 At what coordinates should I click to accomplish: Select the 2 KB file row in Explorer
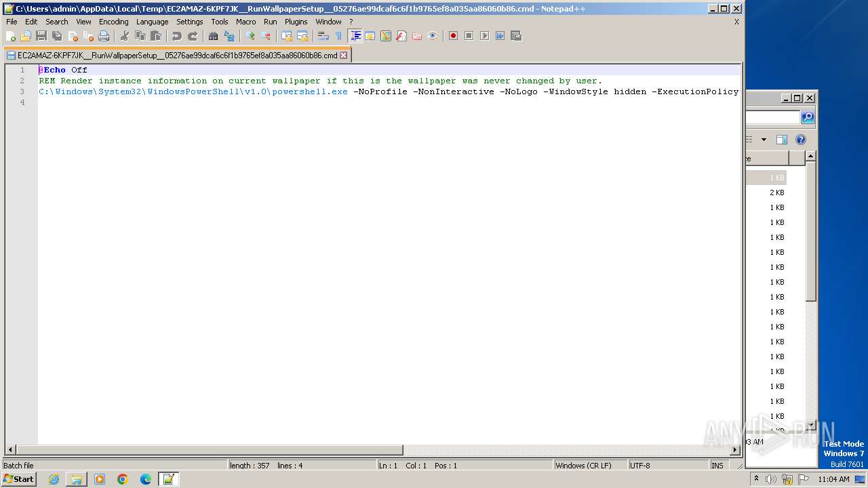pyautogui.click(x=766, y=192)
